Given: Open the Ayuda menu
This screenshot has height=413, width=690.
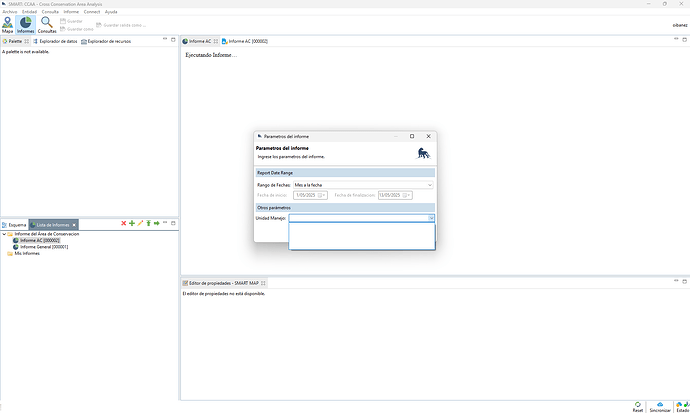Looking at the screenshot, I should click(x=111, y=11).
